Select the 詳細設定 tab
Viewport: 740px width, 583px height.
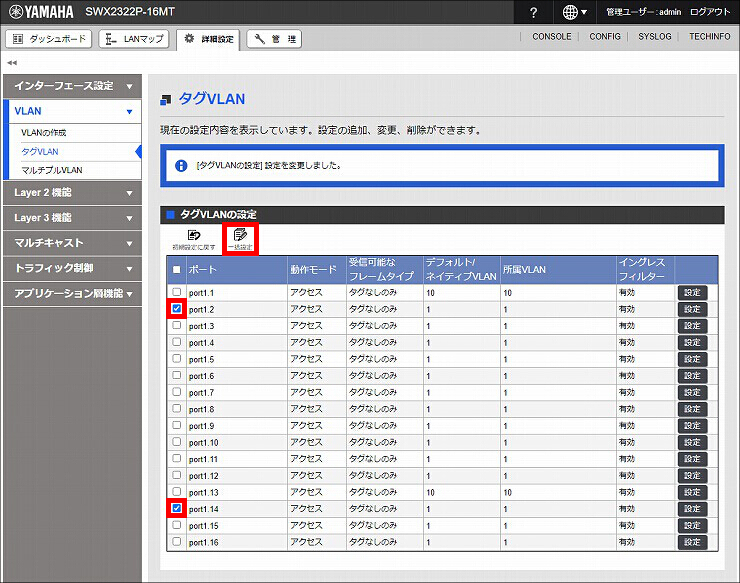208,39
